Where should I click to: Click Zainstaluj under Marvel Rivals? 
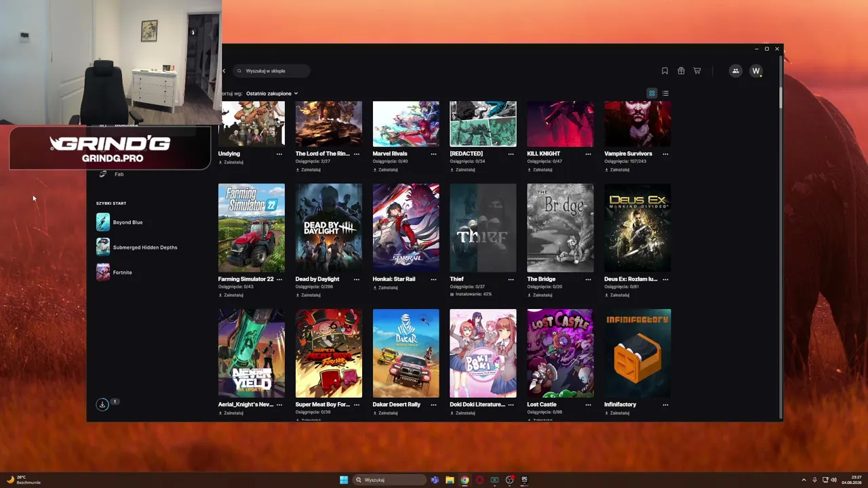pyautogui.click(x=385, y=169)
